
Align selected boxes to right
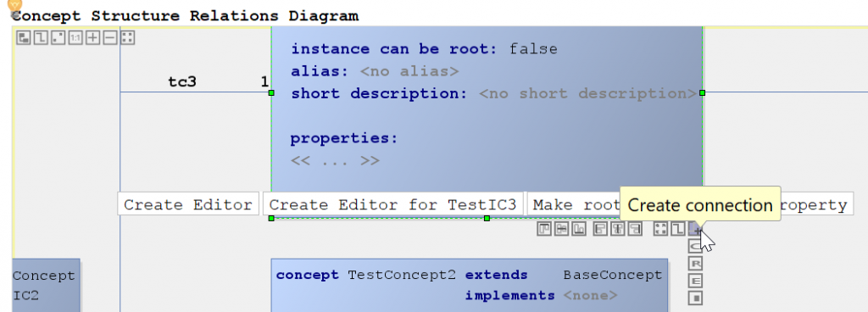point(635,228)
